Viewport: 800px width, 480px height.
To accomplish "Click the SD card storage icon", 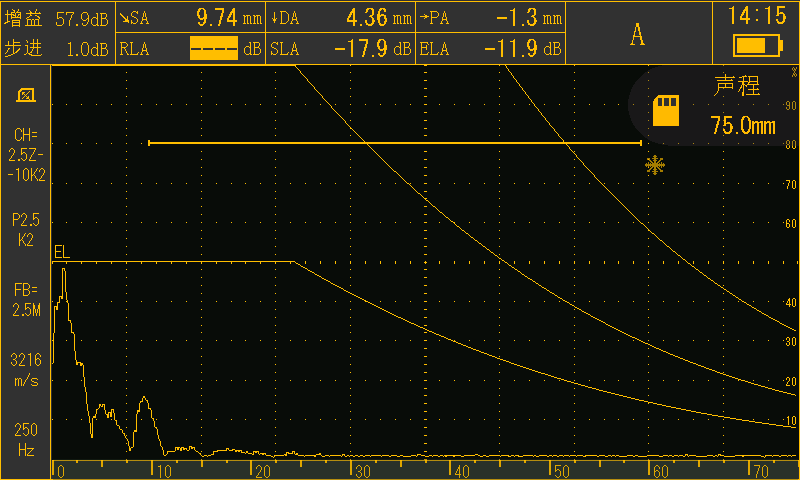I will click(666, 111).
